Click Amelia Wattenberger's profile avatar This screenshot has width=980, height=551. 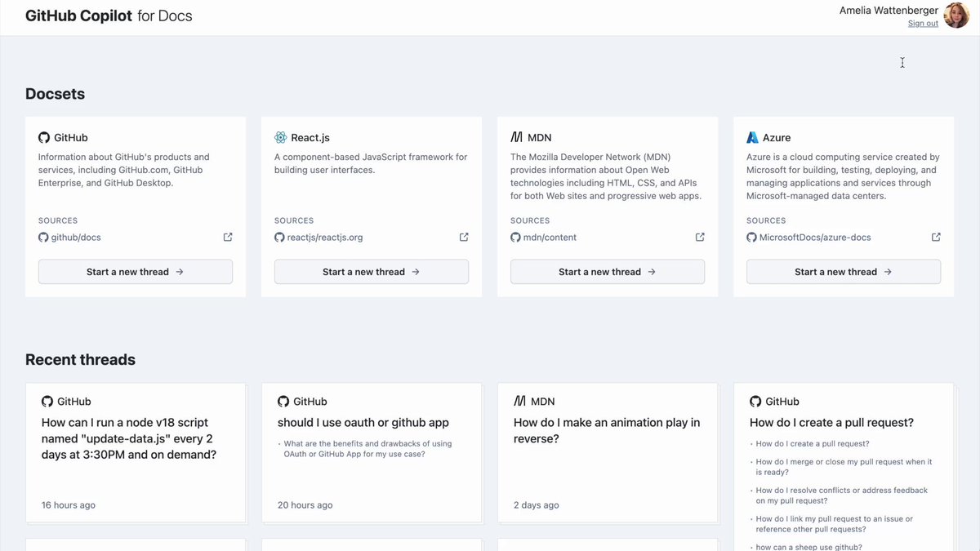[x=956, y=16]
